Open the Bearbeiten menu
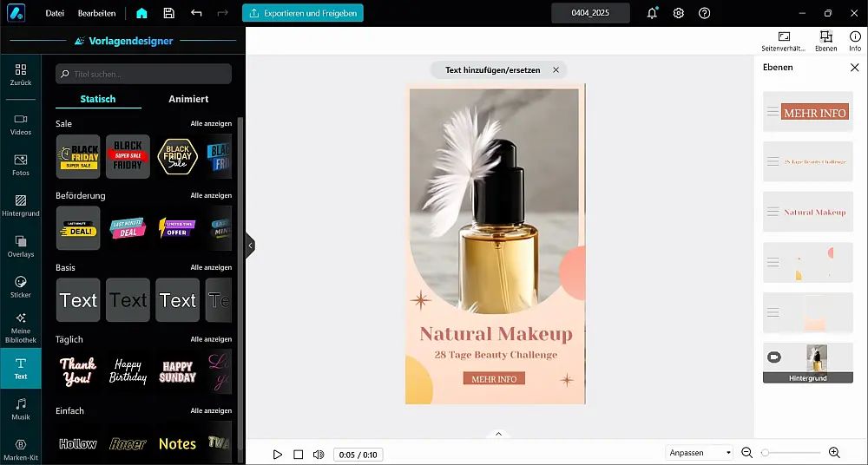 click(x=96, y=13)
